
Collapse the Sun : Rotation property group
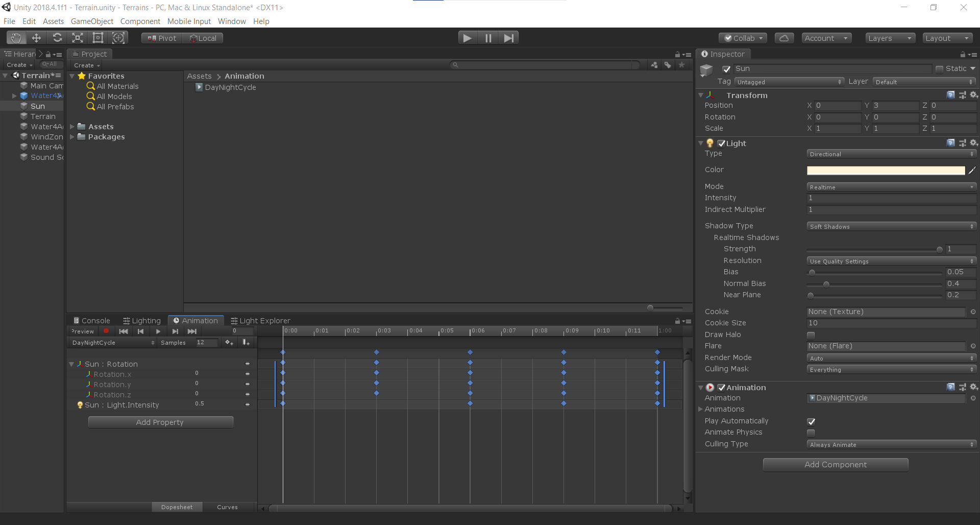point(71,364)
